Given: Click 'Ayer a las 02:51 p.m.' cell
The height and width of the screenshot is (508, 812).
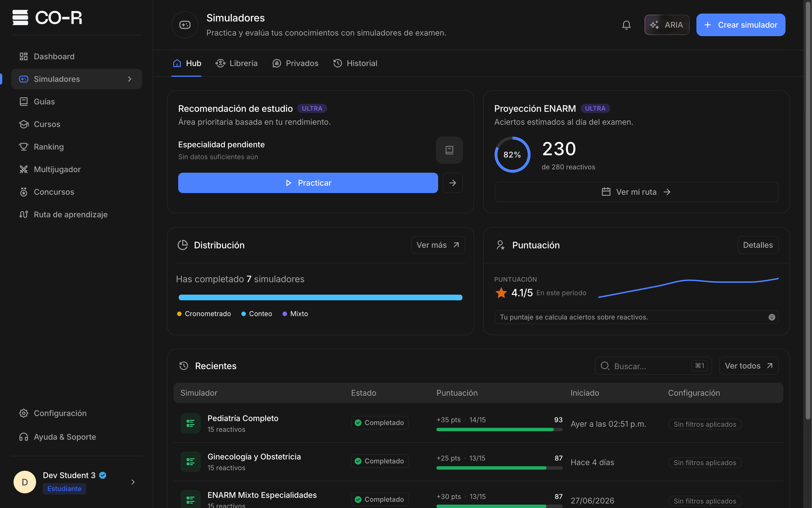Looking at the screenshot, I should click(x=608, y=424).
